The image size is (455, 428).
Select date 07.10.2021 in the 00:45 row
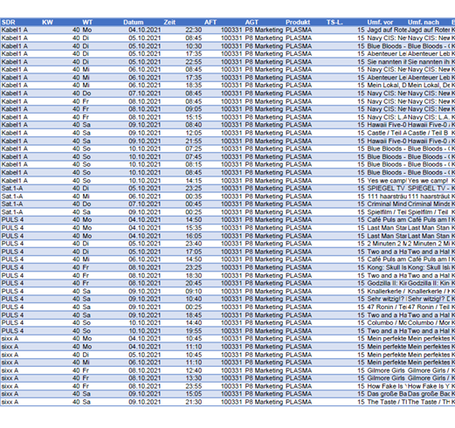(144, 204)
